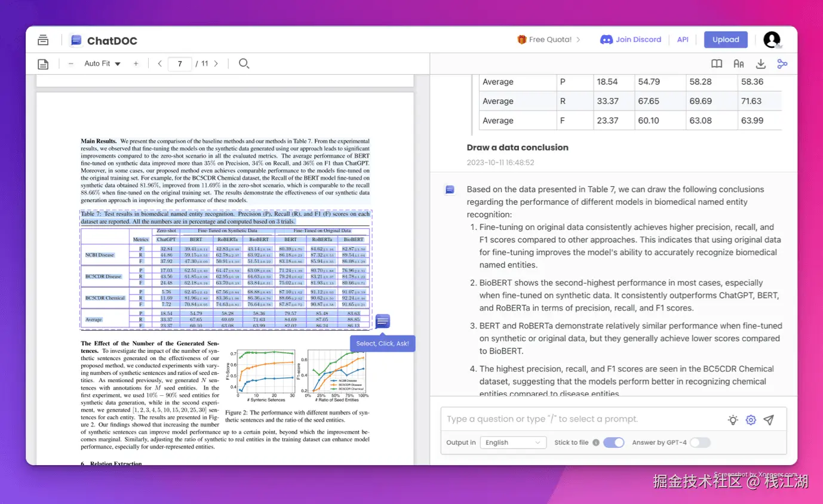Click the NCBI Disease row label
The image size is (823, 504).
(x=99, y=255)
